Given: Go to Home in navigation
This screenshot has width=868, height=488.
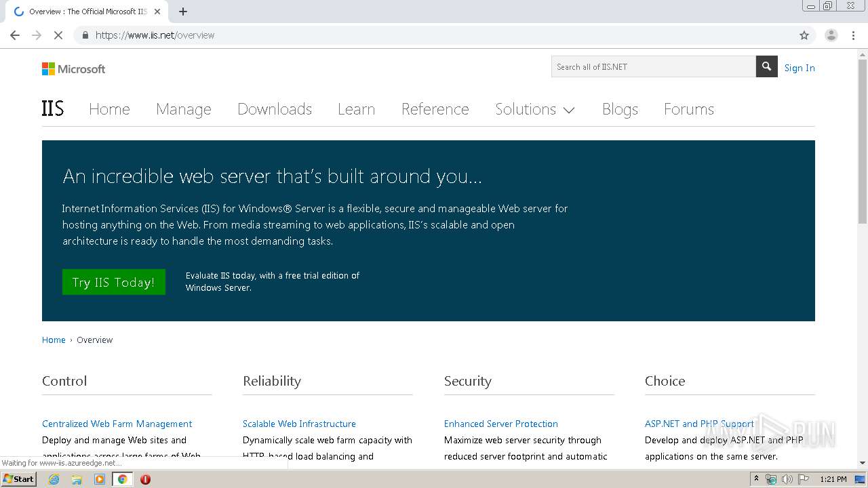Looking at the screenshot, I should point(109,109).
